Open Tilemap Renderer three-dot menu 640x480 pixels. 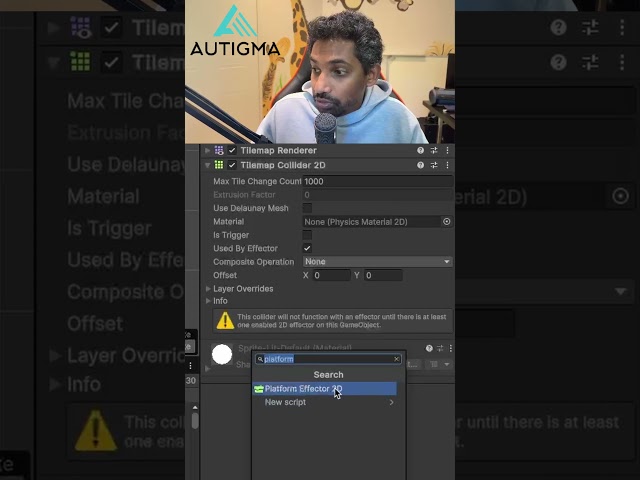point(447,151)
